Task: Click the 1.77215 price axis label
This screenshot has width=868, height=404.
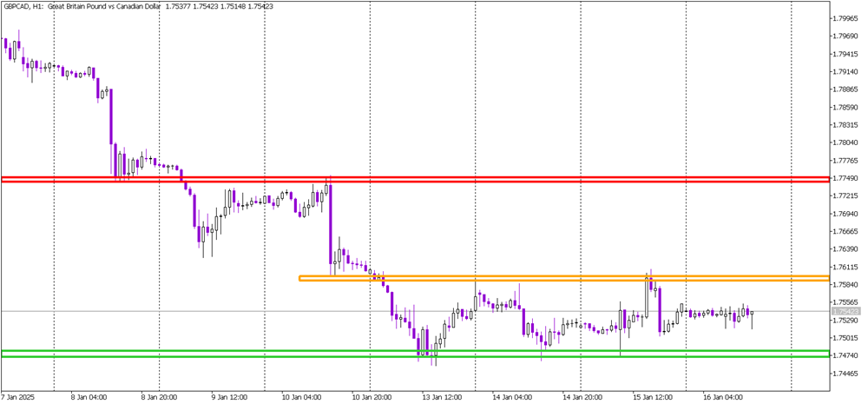Action: click(846, 195)
